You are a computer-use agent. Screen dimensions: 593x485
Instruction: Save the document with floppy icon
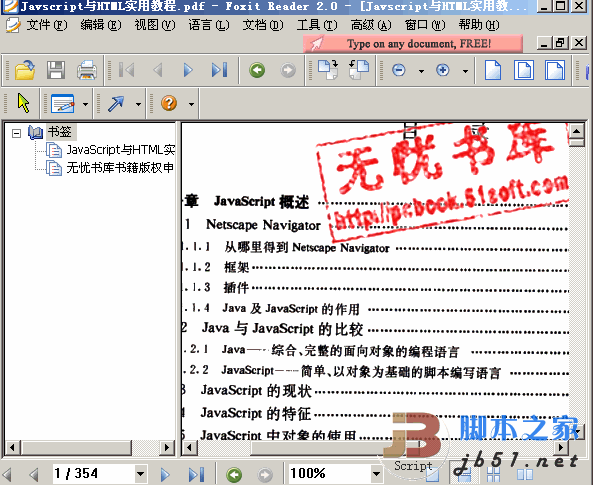[56, 70]
